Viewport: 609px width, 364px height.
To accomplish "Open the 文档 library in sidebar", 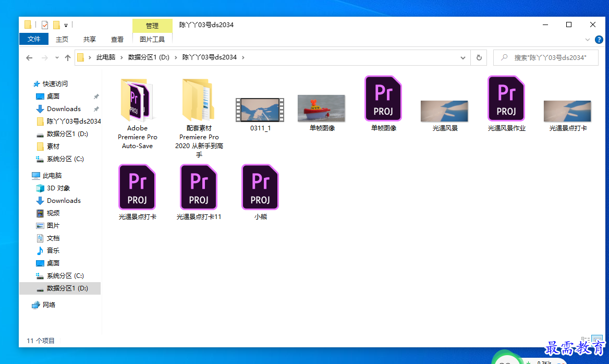I will point(48,238).
